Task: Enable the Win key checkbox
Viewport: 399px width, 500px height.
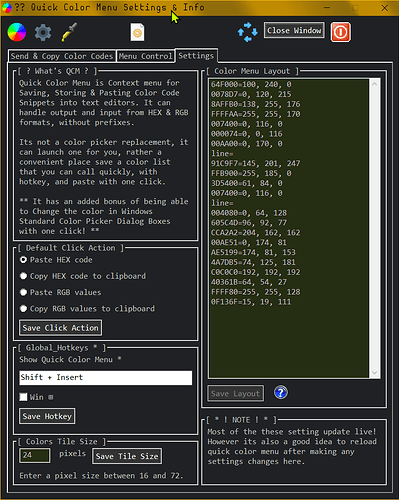Action: click(x=23, y=397)
